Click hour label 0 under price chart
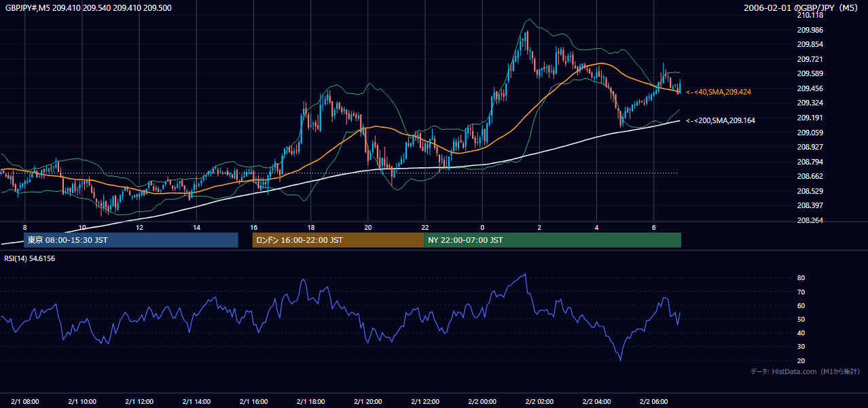 point(482,227)
